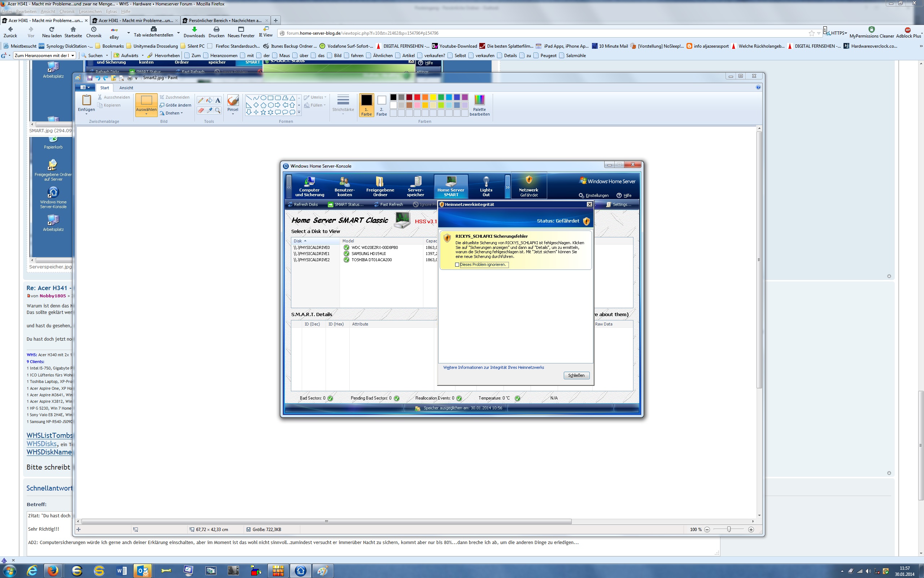924x578 pixels.
Task: Open Outlook from the taskbar
Action: click(x=143, y=571)
